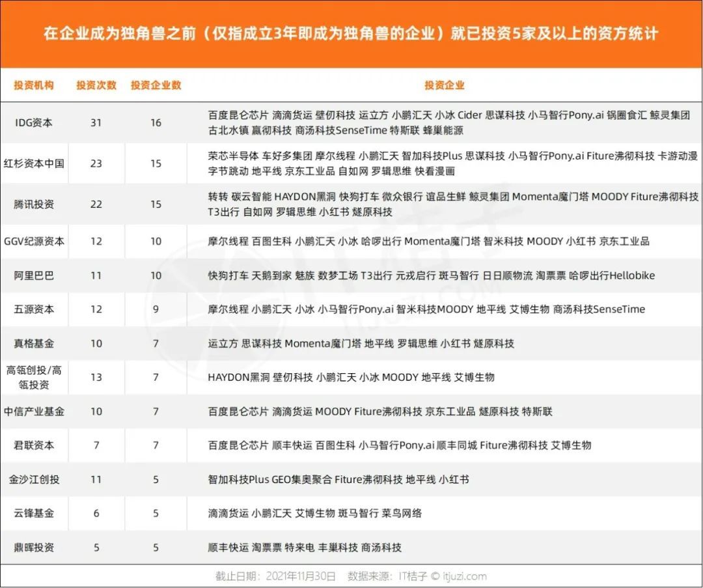Click 微众银行 in the 腾讯投资 row
This screenshot has height=588, width=703.
pyautogui.click(x=402, y=197)
